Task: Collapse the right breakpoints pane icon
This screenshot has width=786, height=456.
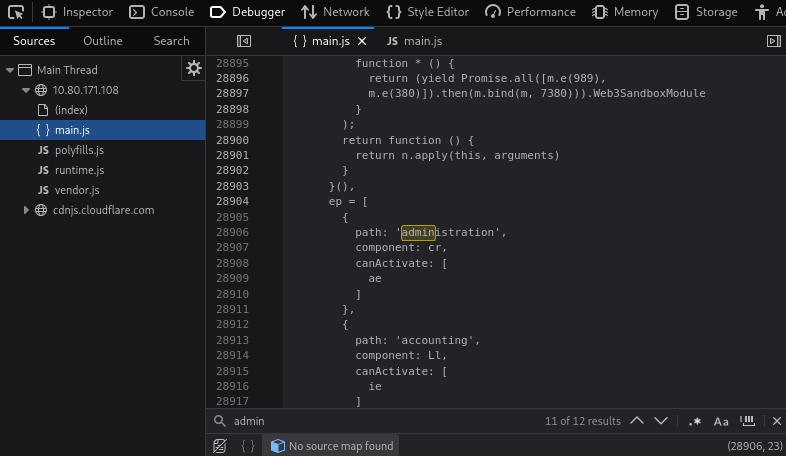Action: click(773, 41)
